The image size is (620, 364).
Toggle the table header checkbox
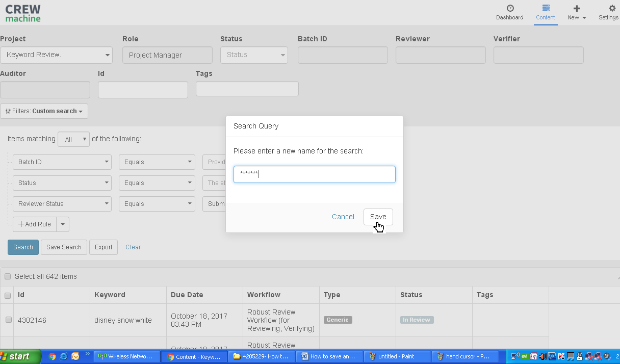[8, 295]
